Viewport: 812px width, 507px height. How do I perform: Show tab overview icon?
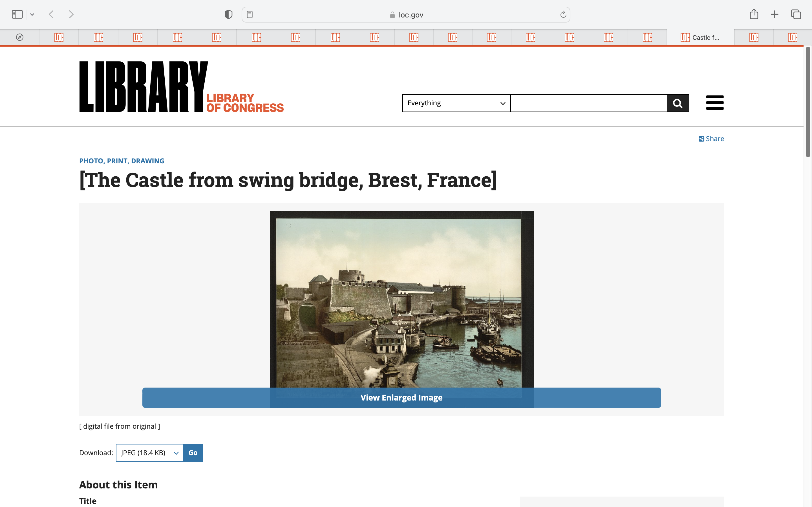[796, 14]
